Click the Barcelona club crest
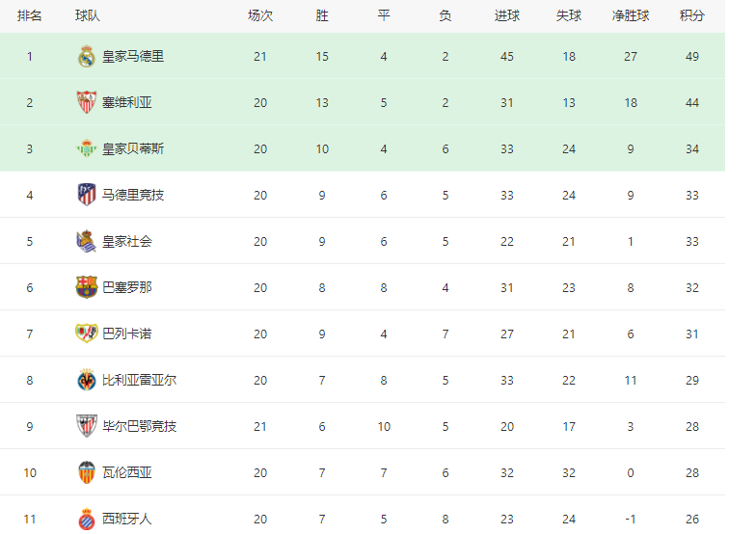The width and height of the screenshot is (756, 534). tap(87, 287)
